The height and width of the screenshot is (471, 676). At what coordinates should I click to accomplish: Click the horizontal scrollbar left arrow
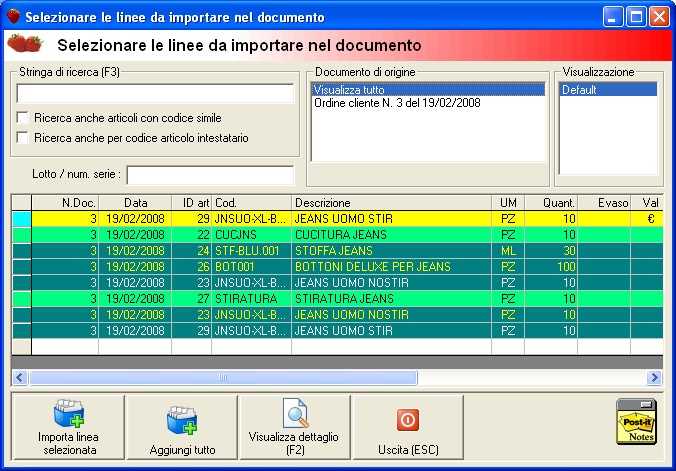click(19, 378)
